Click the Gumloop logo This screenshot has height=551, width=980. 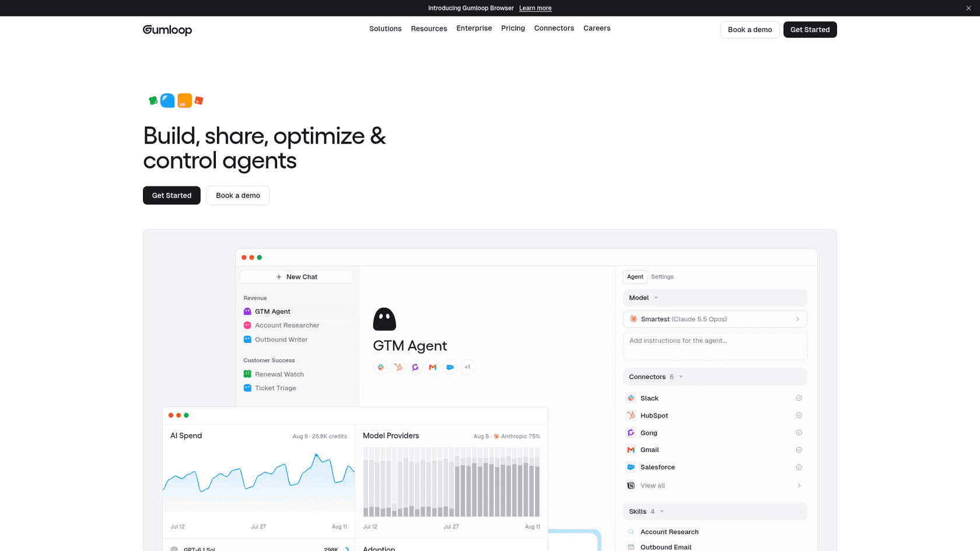167,30
